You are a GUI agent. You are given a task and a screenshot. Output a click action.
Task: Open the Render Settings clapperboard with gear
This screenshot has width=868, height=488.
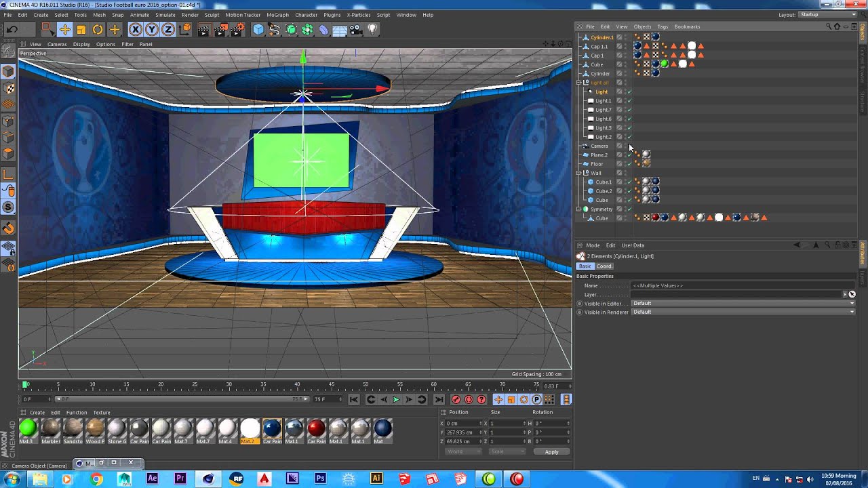click(237, 29)
